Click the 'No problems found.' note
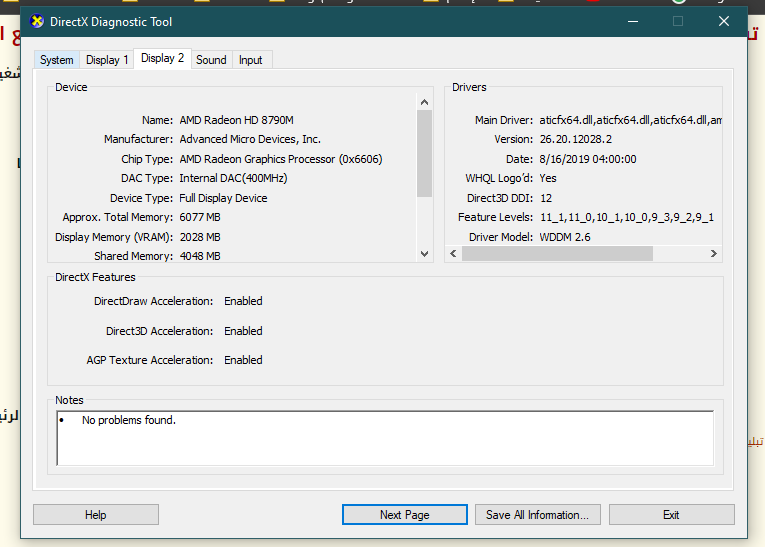Screen dimensions: 765x547 [129, 420]
